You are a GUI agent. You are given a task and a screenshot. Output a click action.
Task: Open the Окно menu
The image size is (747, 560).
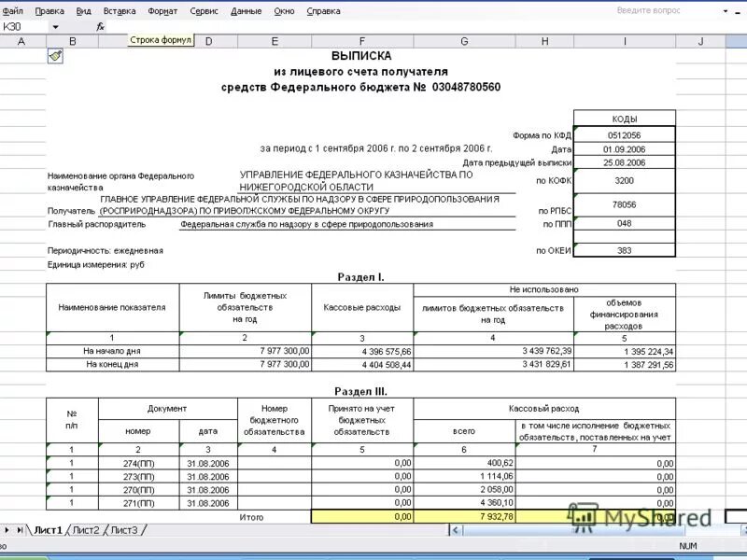pos(284,10)
